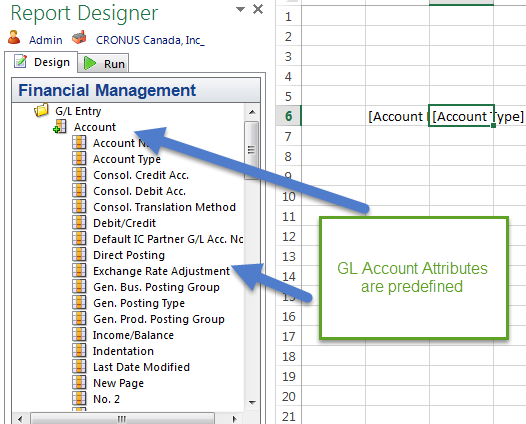This screenshot has width=526, height=424.
Task: Select the Exchange Rate Adjustment field
Action: [x=161, y=271]
